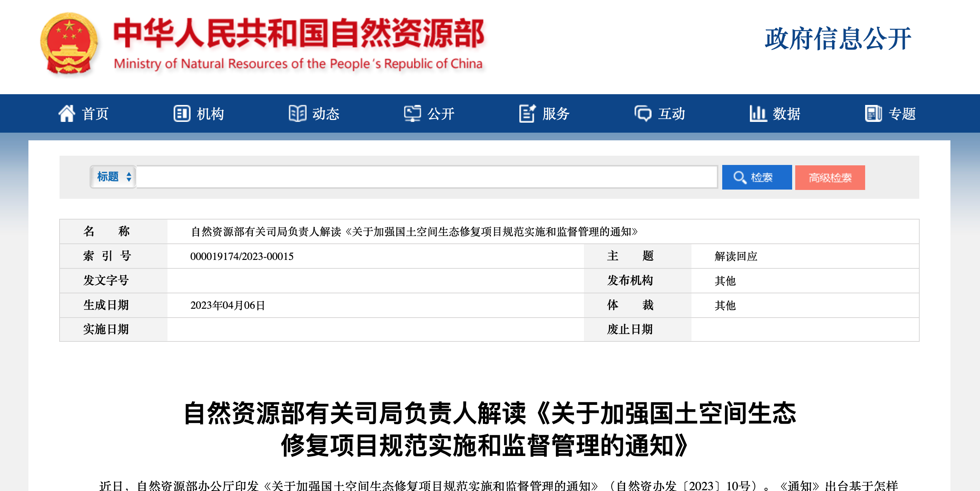Focus the search text input box
The height and width of the screenshot is (491, 980).
tap(427, 177)
